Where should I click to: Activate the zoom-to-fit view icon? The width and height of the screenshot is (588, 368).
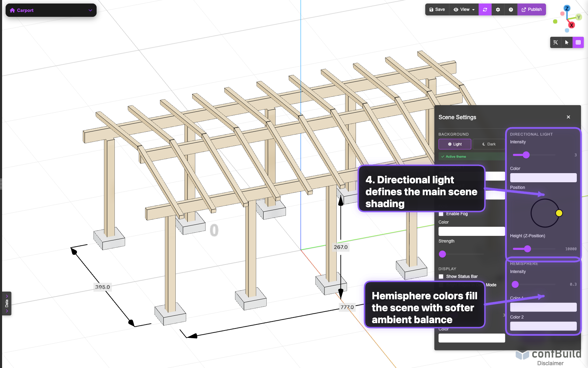(555, 42)
